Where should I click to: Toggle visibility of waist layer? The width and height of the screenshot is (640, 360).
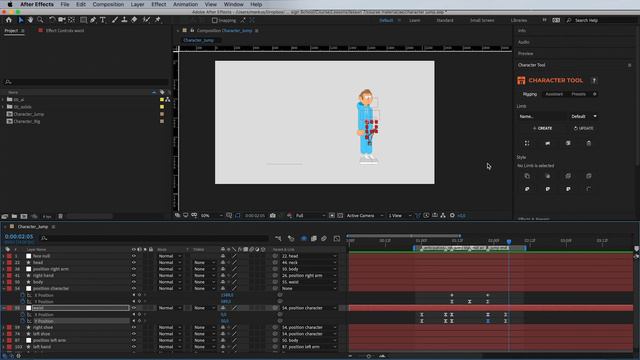[x=133, y=308]
